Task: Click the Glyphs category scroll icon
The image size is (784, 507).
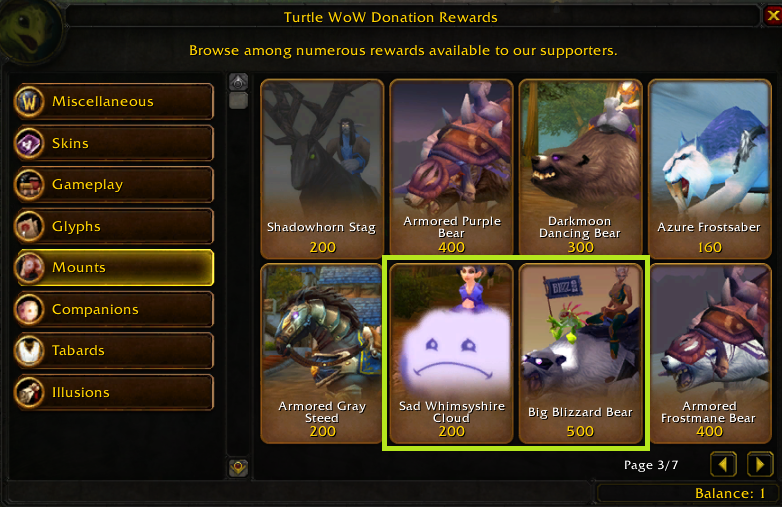Action: pos(29,226)
